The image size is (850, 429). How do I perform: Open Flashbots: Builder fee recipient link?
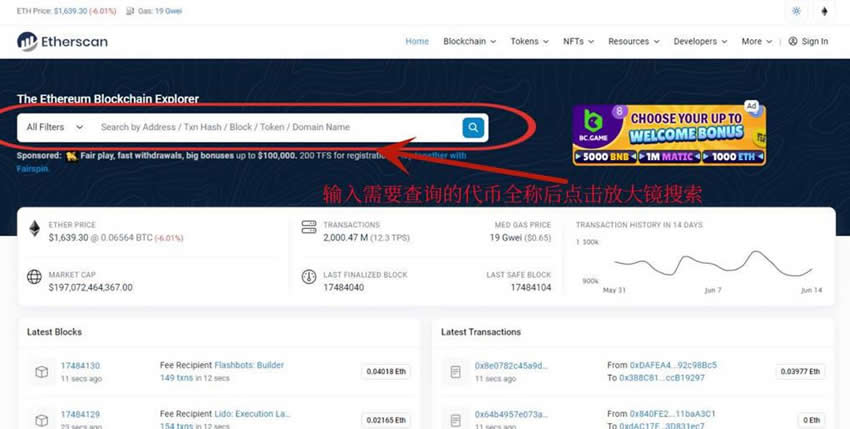point(249,365)
